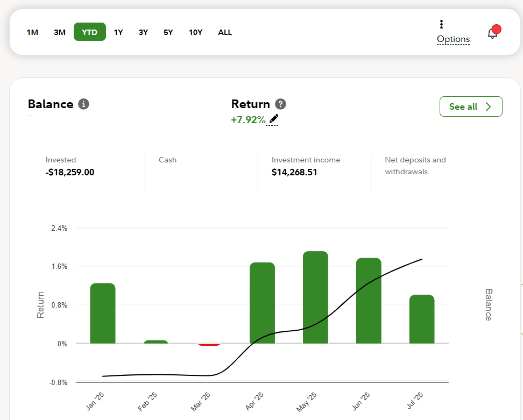Click the red Mar '25 bar
523x420 pixels.
(209, 344)
